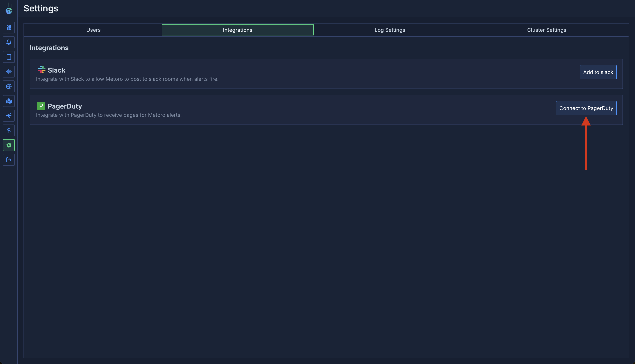The width and height of the screenshot is (635, 364).
Task: Click the Slack logo next to Slack heading
Action: pos(41,70)
